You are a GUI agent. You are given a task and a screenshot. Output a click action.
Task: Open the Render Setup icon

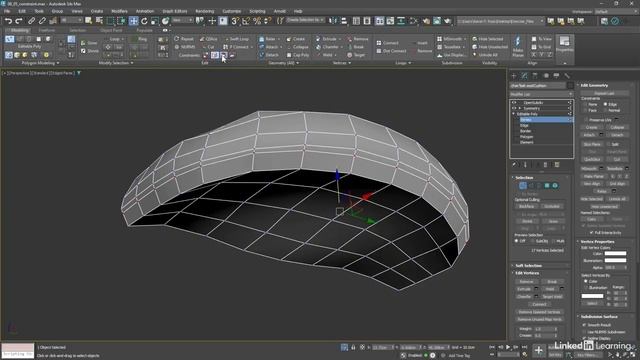pos(426,21)
